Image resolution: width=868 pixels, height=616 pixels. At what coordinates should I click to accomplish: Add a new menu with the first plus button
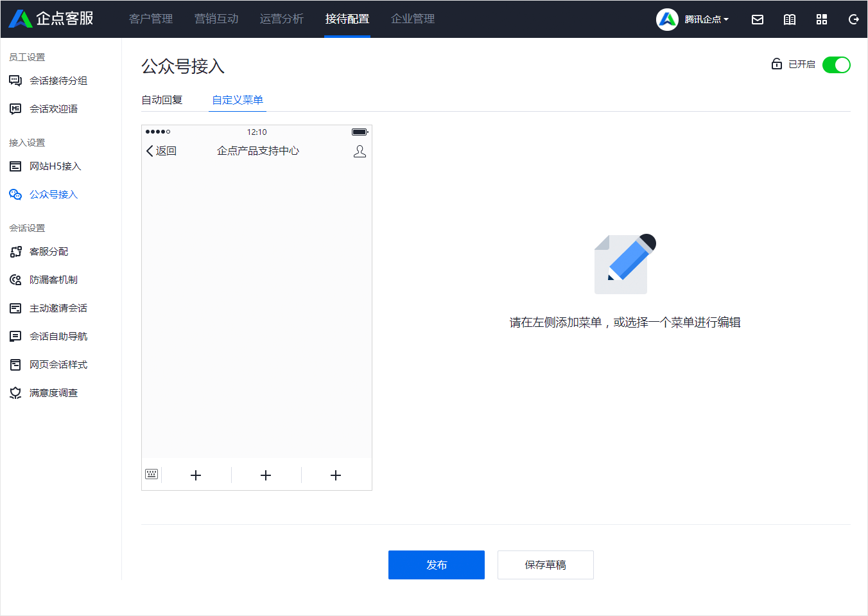click(196, 475)
